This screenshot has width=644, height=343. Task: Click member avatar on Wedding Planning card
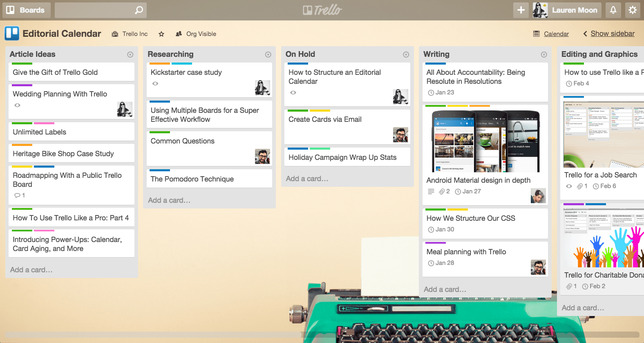125,109
